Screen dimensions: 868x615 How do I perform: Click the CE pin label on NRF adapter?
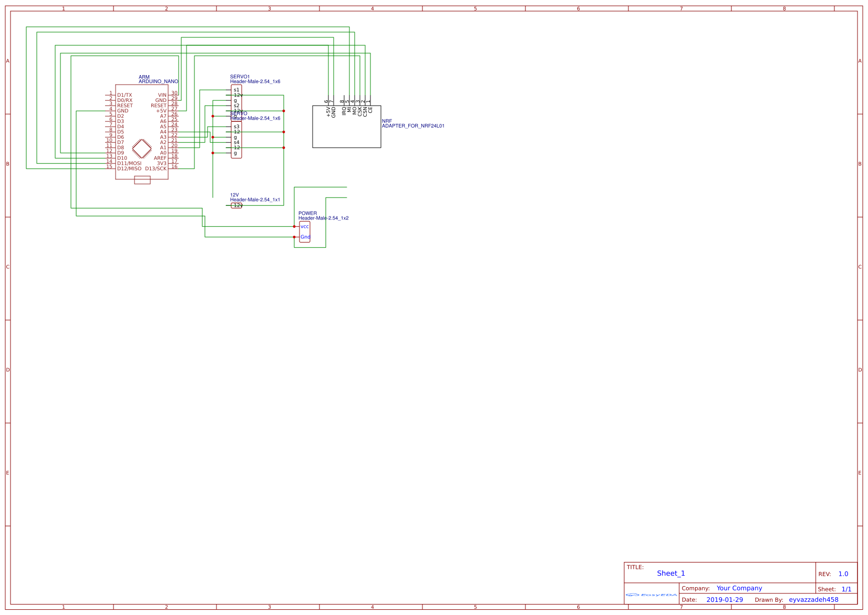tap(370, 110)
